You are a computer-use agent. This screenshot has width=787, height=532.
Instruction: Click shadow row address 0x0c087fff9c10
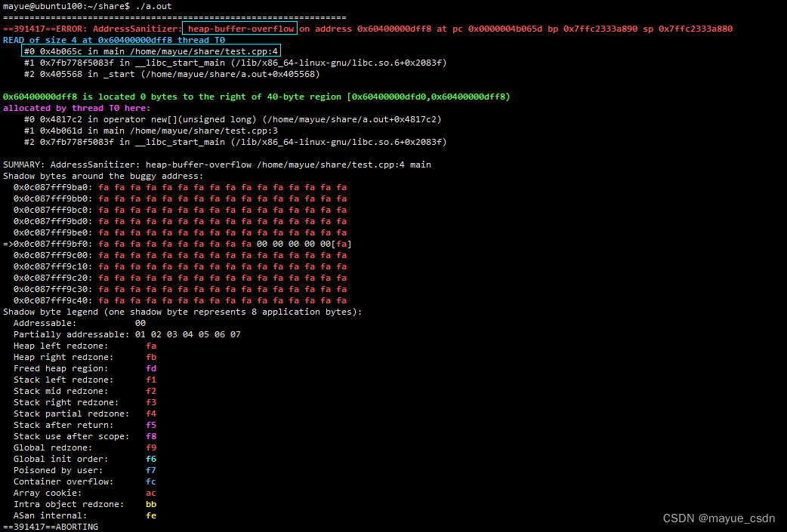point(53,266)
